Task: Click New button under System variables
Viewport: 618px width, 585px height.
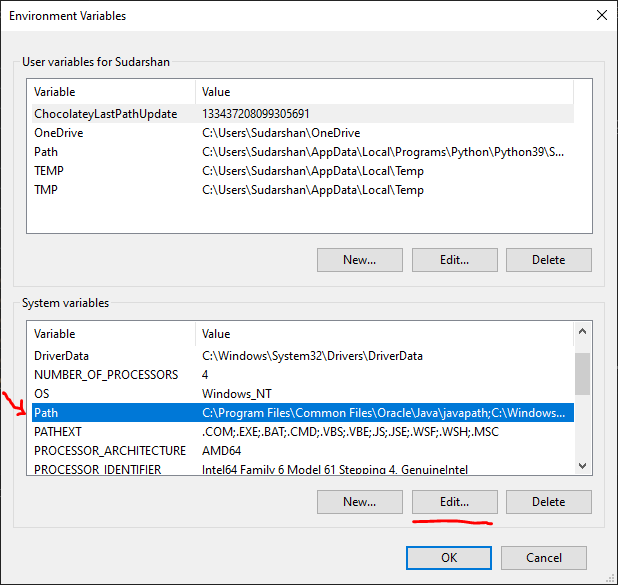Action: pos(359,501)
